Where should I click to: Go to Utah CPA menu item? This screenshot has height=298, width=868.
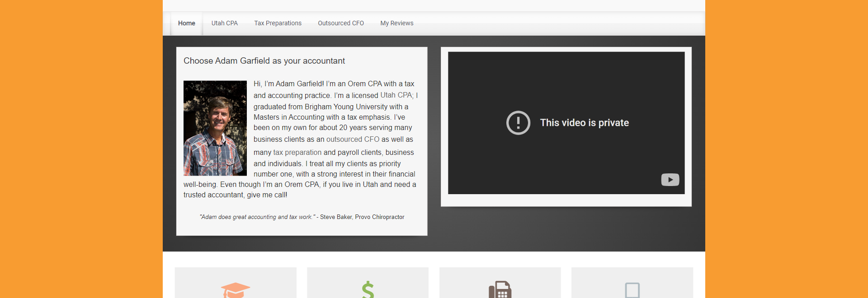click(225, 23)
